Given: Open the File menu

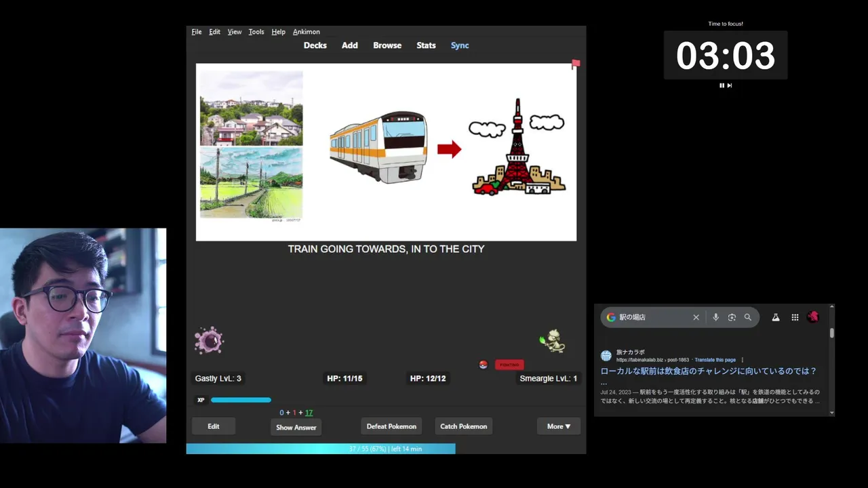Looking at the screenshot, I should 197,32.
